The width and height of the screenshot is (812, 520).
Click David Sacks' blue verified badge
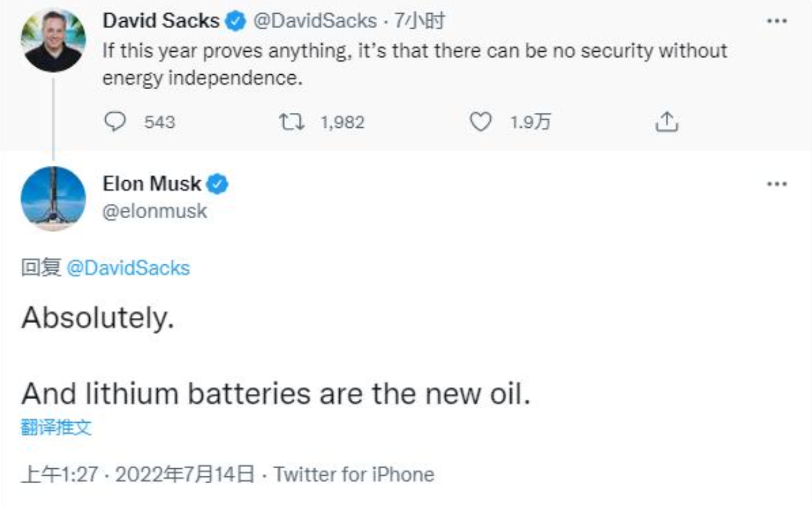tap(235, 22)
